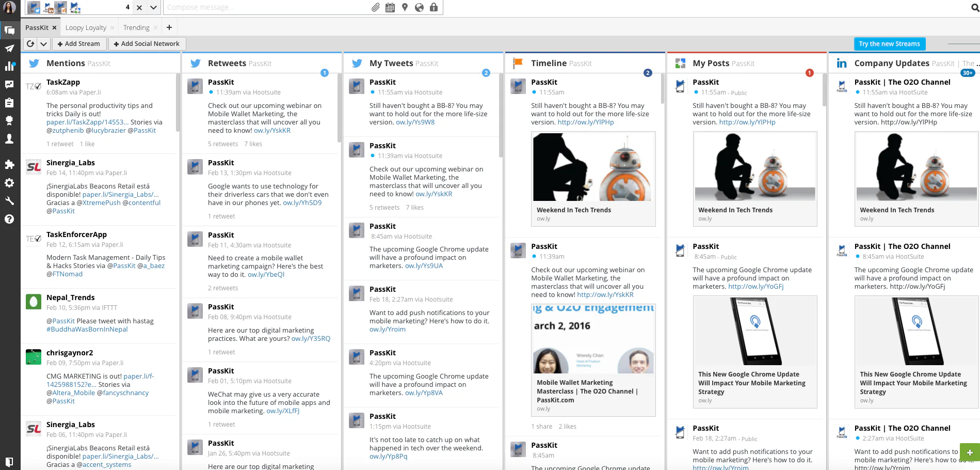Screen dimensions: 980x470
Task: Open the search magnifier icon
Action: coord(975,8)
